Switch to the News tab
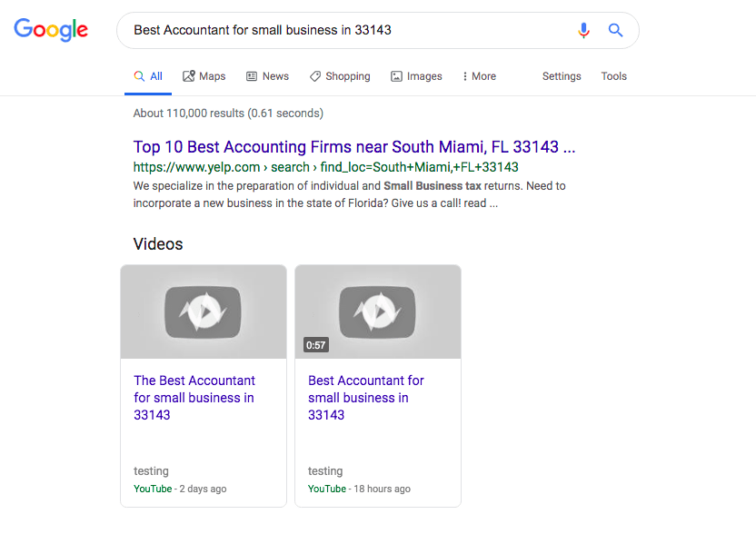 point(267,76)
